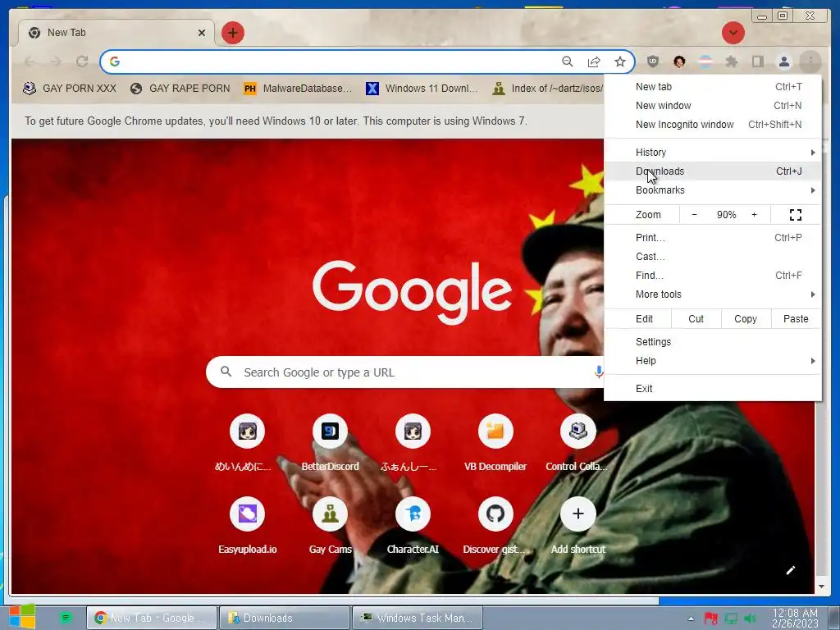The width and height of the screenshot is (840, 630).
Task: Click the scrollbar down arrow on page
Action: 821,587
